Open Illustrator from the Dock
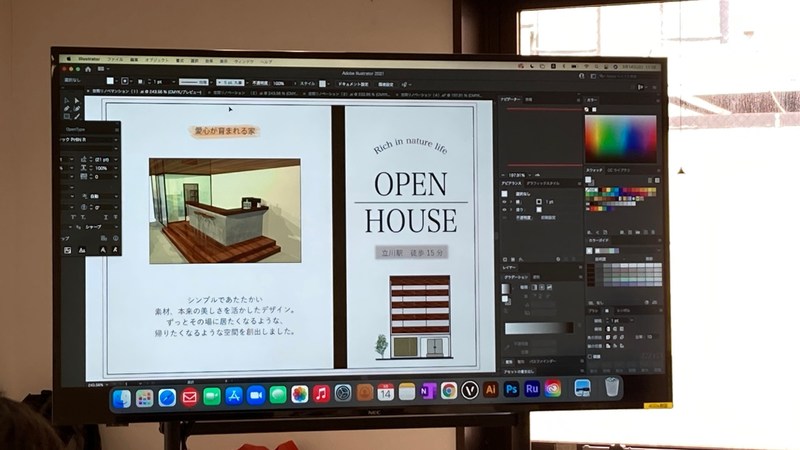Image resolution: width=800 pixels, height=450 pixels. (x=490, y=390)
